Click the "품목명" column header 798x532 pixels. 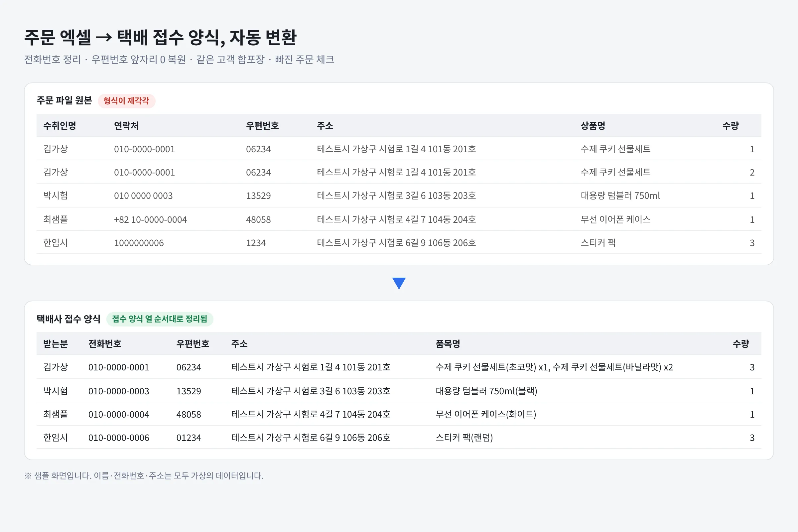pyautogui.click(x=448, y=344)
